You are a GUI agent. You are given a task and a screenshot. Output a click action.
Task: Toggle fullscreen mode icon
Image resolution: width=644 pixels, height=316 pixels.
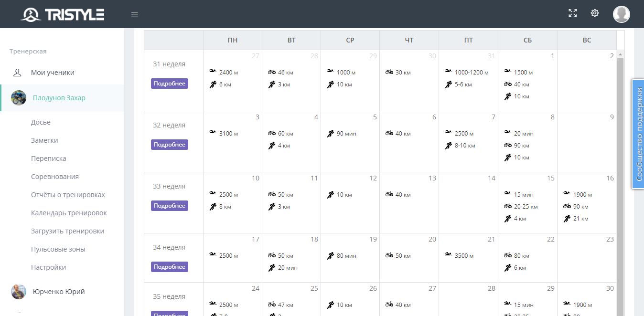pyautogui.click(x=573, y=13)
